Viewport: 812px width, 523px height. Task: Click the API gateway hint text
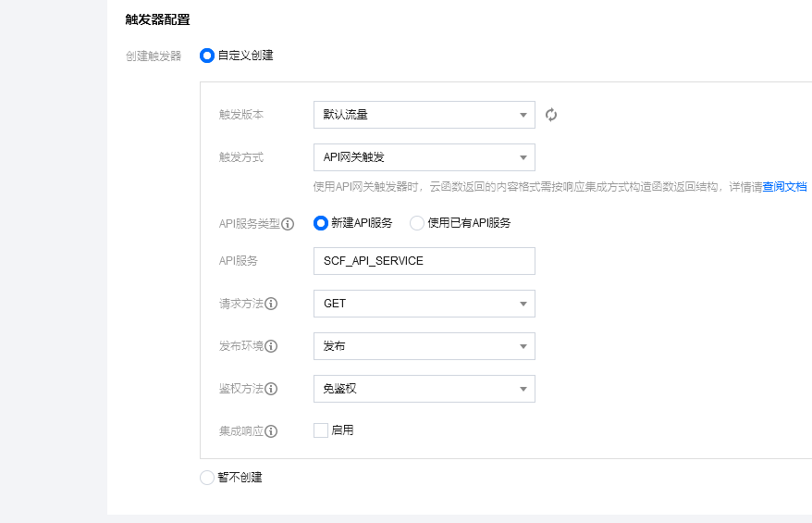tap(537, 187)
